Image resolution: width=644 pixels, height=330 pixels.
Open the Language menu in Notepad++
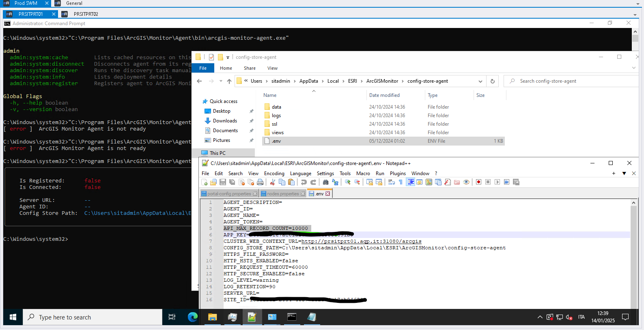tap(301, 174)
